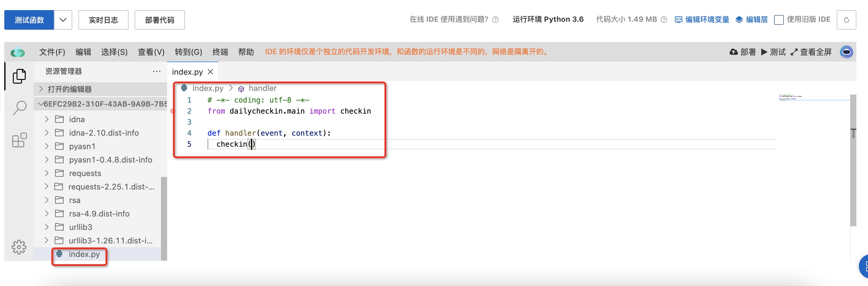Click handler in the breadcrumb

coord(263,88)
